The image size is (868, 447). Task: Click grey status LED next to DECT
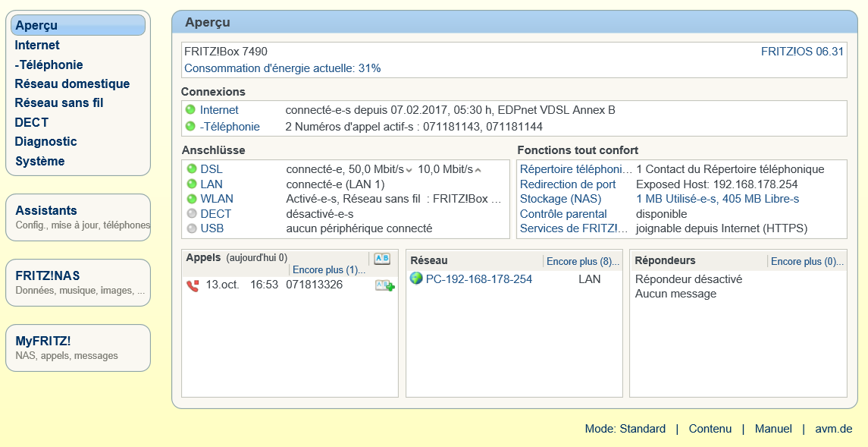click(x=192, y=213)
